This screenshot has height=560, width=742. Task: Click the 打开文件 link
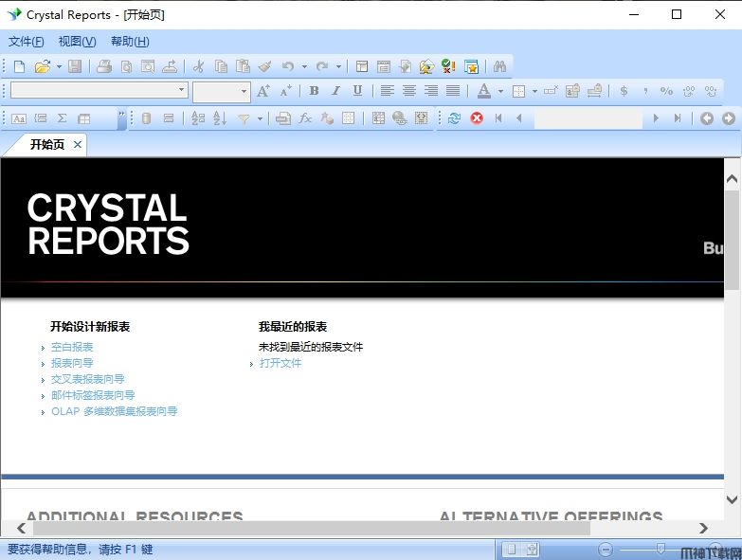pyautogui.click(x=281, y=363)
